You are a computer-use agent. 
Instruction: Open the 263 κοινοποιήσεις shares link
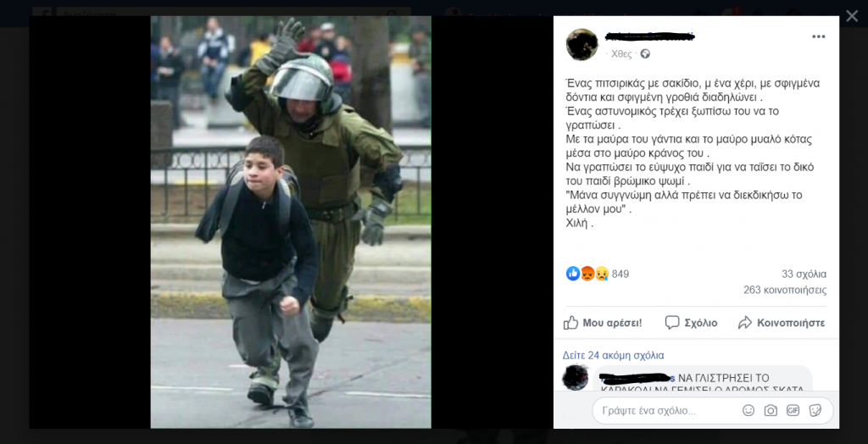click(x=785, y=290)
